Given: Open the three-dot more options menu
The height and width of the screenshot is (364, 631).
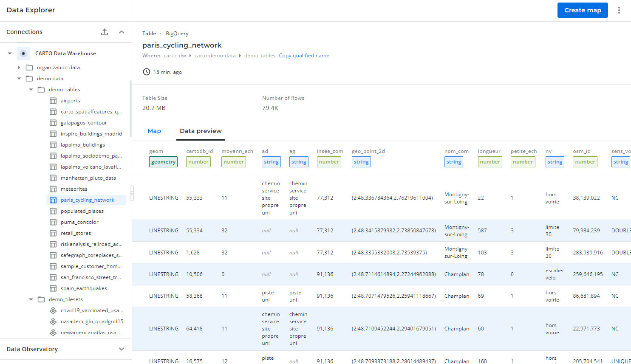Looking at the screenshot, I should click(x=619, y=10).
